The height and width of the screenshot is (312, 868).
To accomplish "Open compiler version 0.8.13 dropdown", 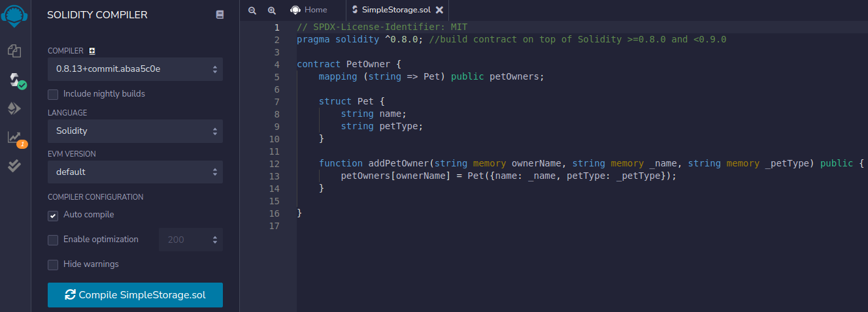I will (135, 69).
